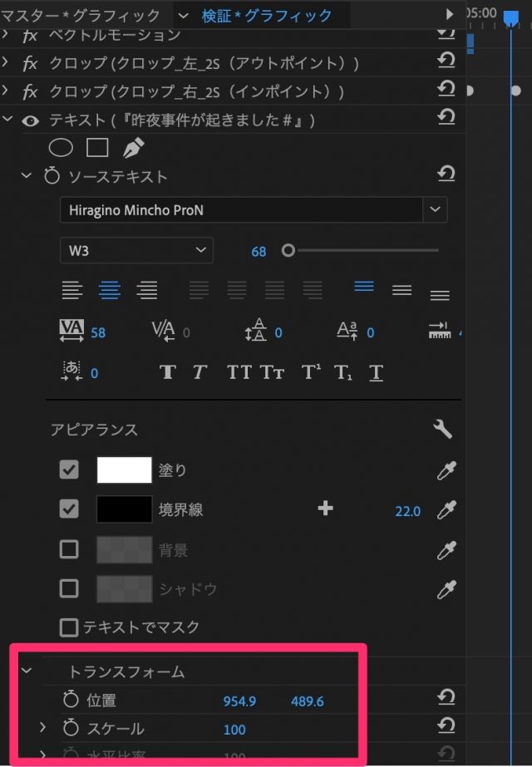The image size is (532, 767).
Task: Switch to the マスター＊グラフィック tab
Action: pyautogui.click(x=81, y=15)
